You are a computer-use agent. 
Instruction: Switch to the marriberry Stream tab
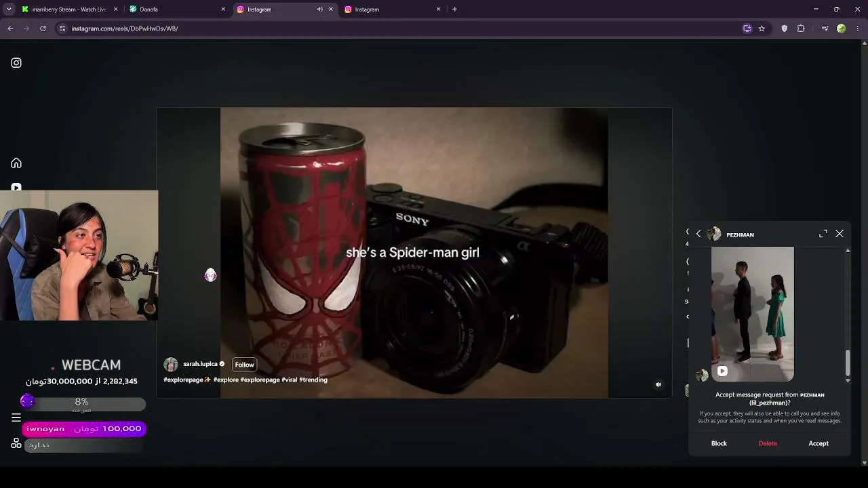[68, 9]
